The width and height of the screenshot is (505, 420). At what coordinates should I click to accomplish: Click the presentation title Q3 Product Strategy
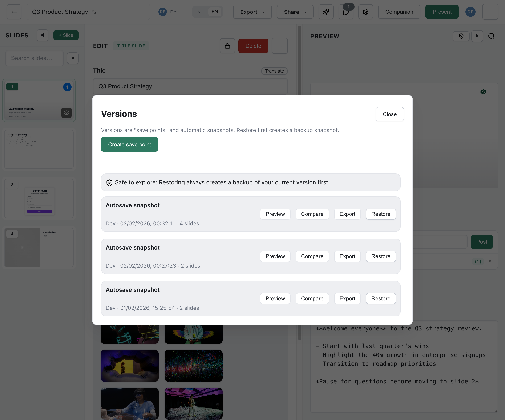(60, 12)
